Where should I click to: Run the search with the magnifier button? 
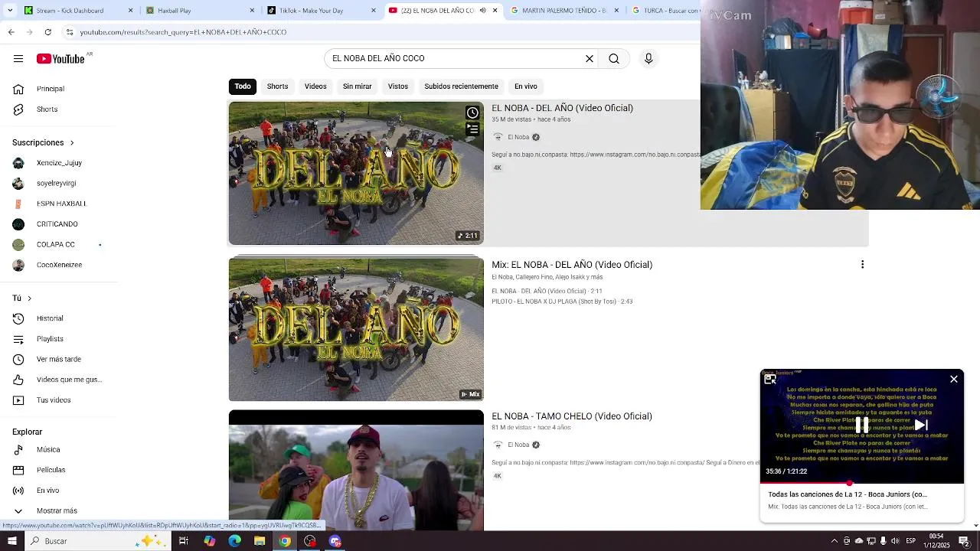[x=614, y=59]
